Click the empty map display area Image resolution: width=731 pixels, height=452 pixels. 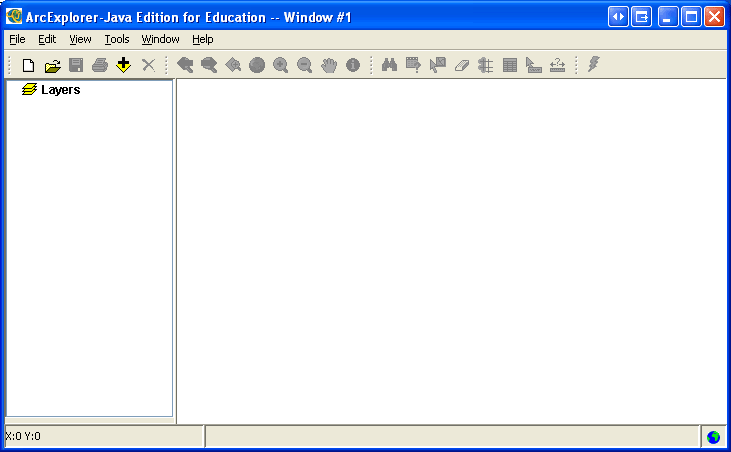point(450,250)
